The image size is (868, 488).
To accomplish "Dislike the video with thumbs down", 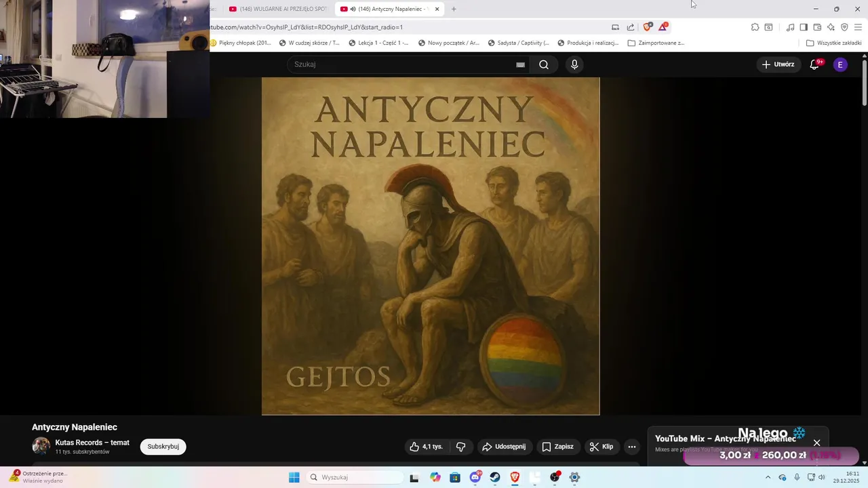I will click(461, 447).
